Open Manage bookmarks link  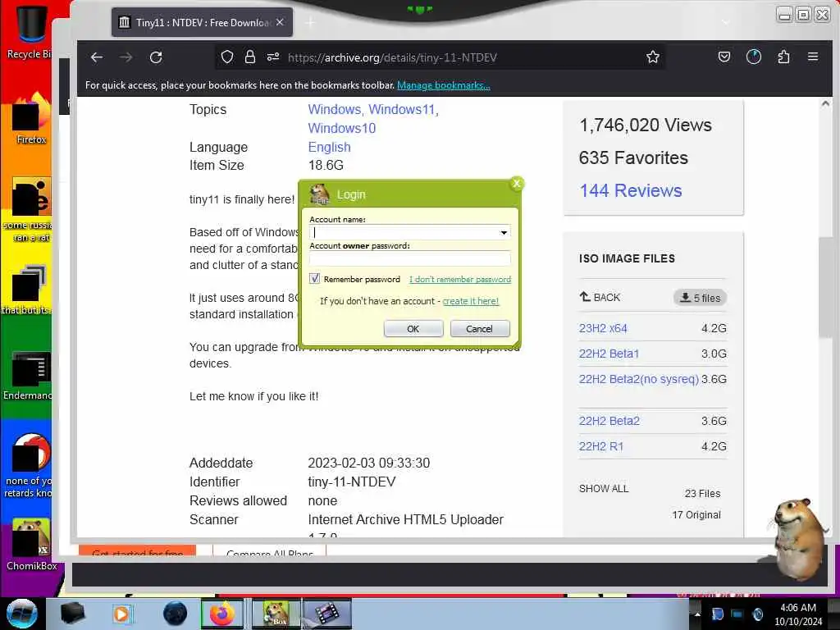pyautogui.click(x=444, y=85)
